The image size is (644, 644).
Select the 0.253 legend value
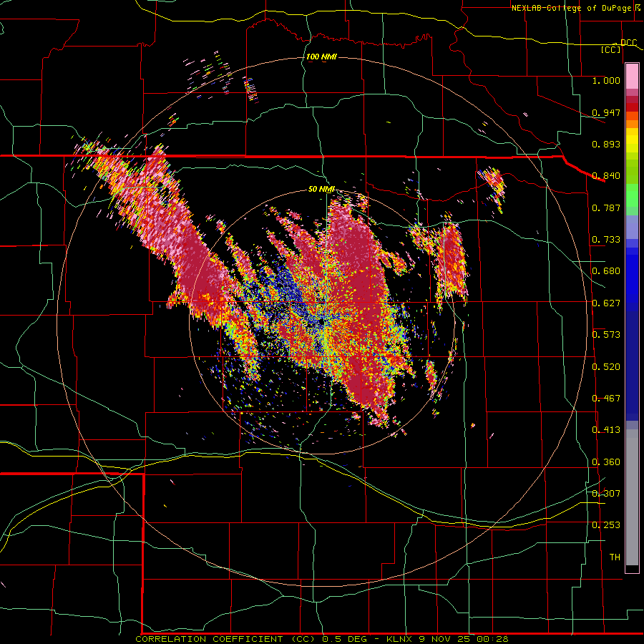point(606,525)
